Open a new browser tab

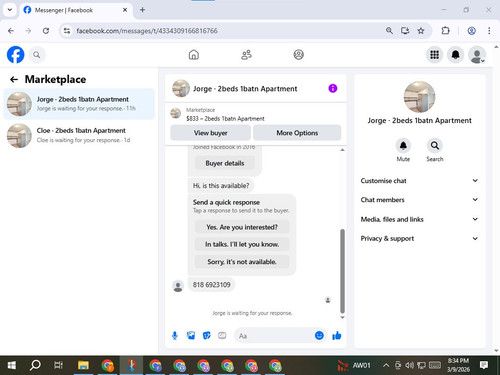point(142,10)
